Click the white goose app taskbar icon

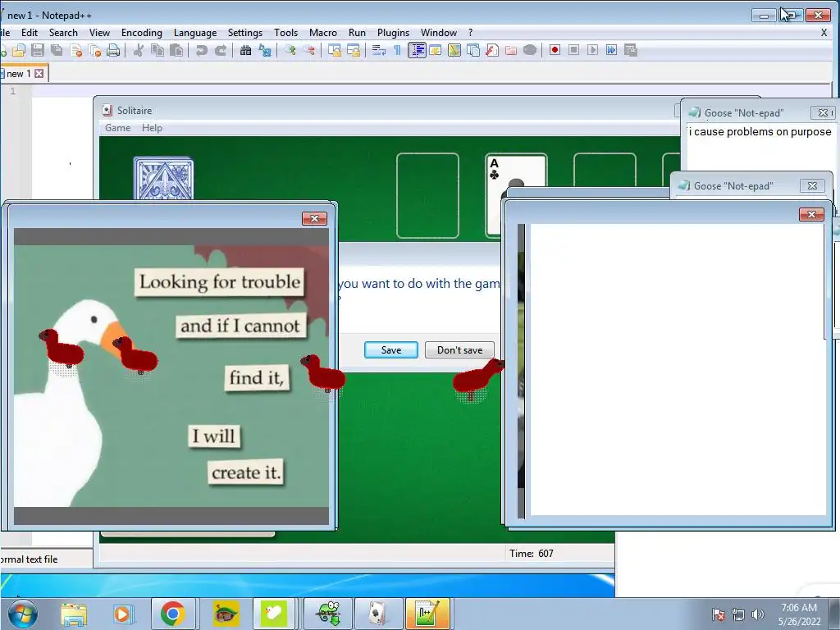coord(274,614)
